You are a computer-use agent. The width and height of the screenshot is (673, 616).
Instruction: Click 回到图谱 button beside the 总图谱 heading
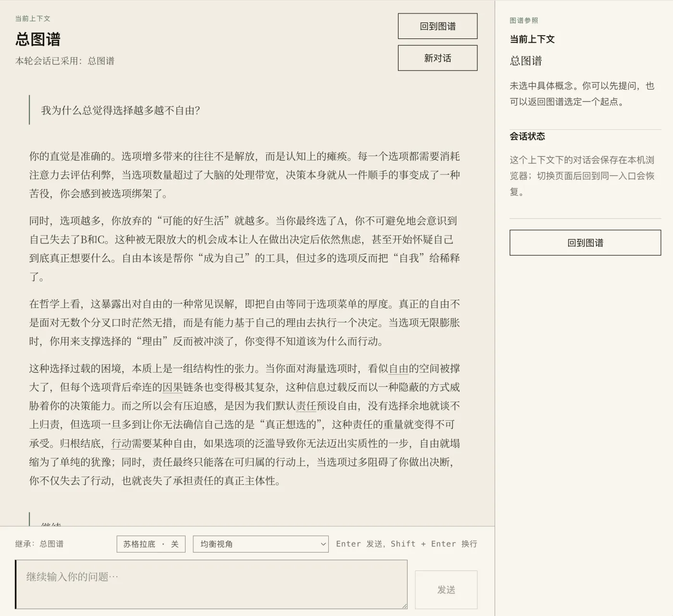click(437, 26)
